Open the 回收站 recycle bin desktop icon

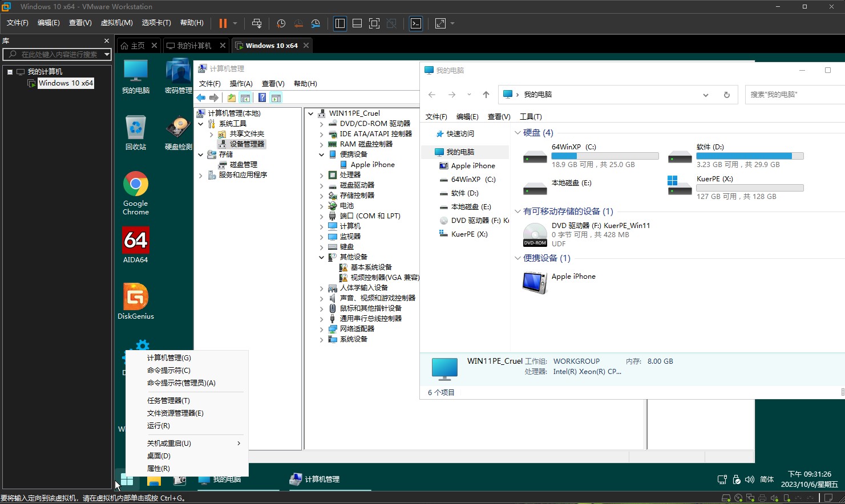(136, 132)
